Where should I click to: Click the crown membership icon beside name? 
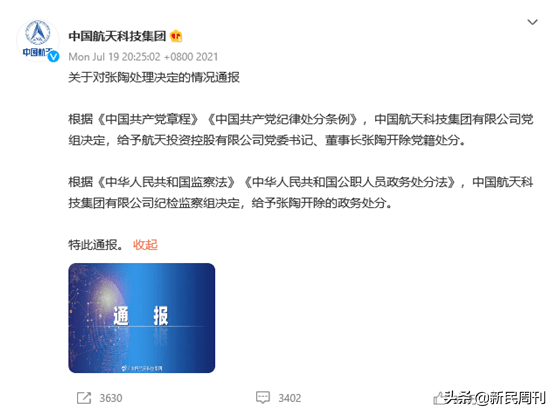(x=176, y=36)
